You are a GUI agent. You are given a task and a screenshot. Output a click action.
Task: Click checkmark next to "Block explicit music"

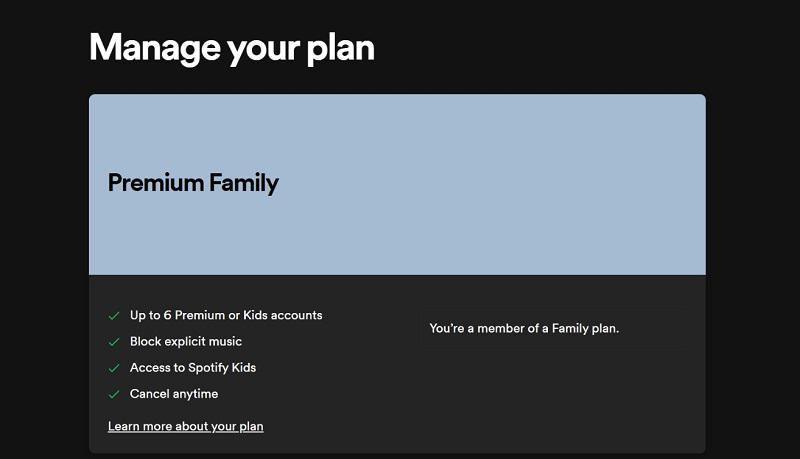[114, 342]
